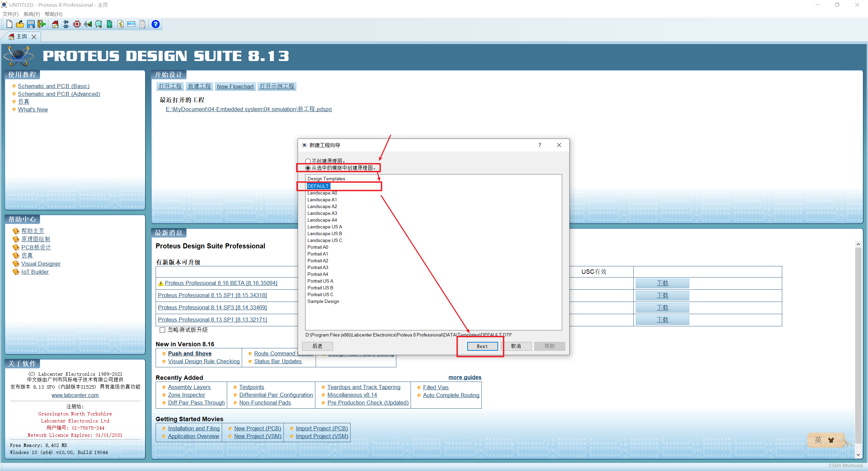Screen dimensions: 868x471
Task: Click the news panel vertical scrollbar track
Action: click(x=858, y=349)
